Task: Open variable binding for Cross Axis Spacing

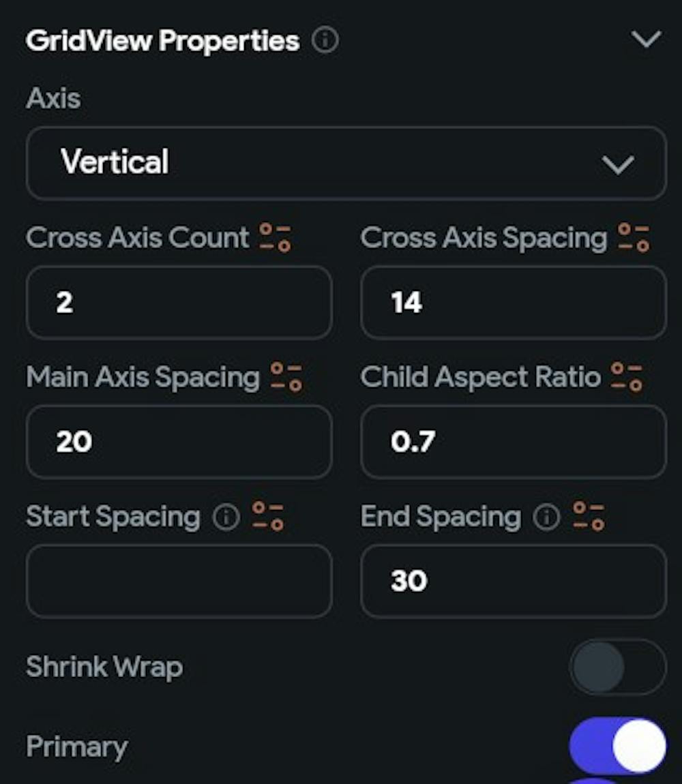Action: click(634, 238)
